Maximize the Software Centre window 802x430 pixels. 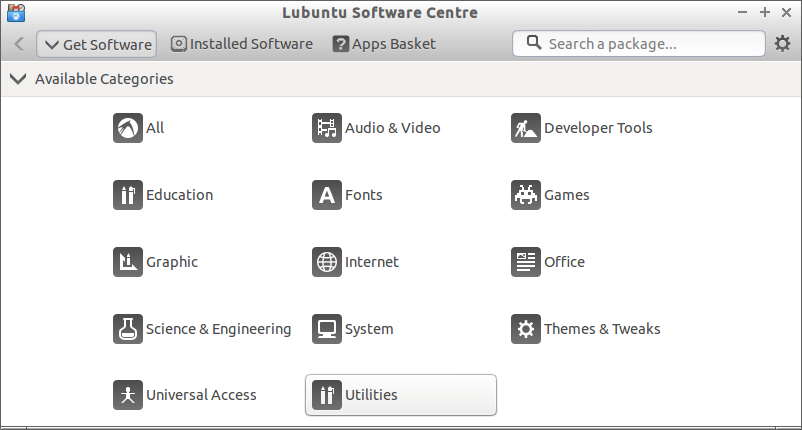point(765,12)
